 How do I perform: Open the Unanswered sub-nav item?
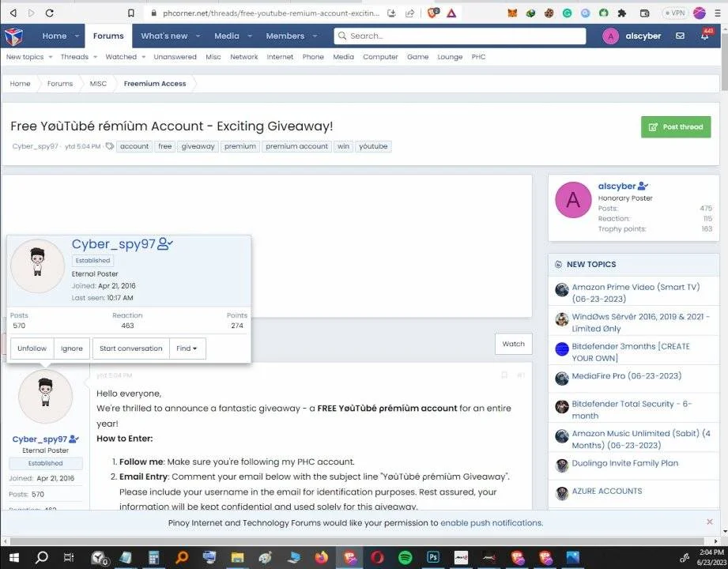tap(175, 57)
